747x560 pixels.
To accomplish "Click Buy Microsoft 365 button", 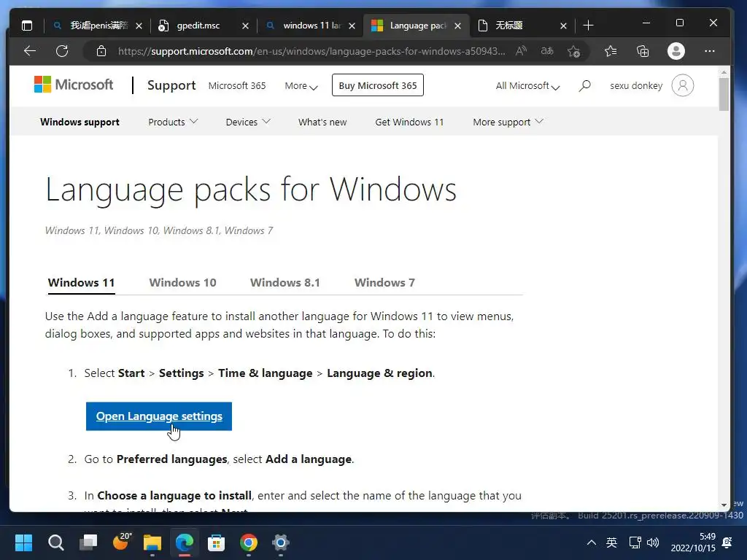I will tap(378, 85).
